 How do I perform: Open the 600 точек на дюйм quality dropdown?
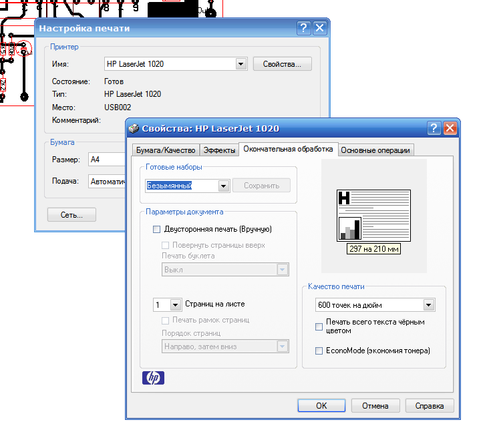click(x=429, y=305)
